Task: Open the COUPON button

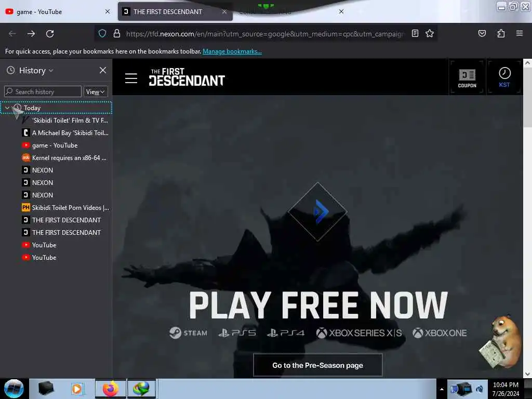Action: tap(467, 78)
